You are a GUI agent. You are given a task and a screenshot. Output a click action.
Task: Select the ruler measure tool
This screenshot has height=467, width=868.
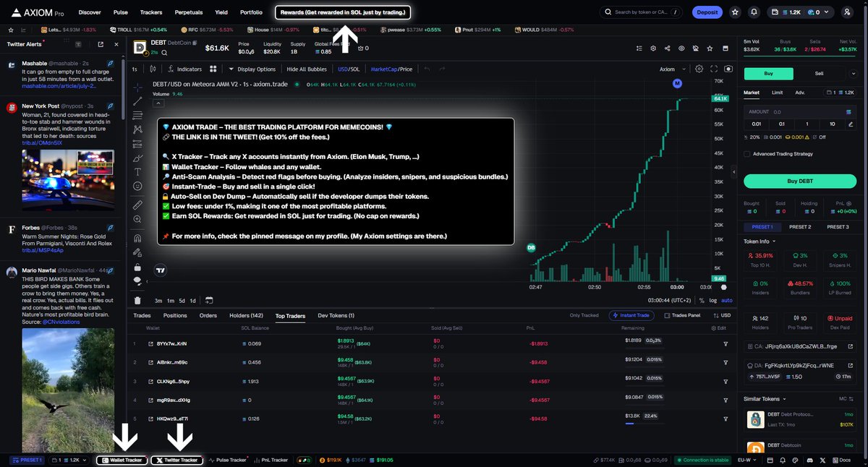[137, 205]
